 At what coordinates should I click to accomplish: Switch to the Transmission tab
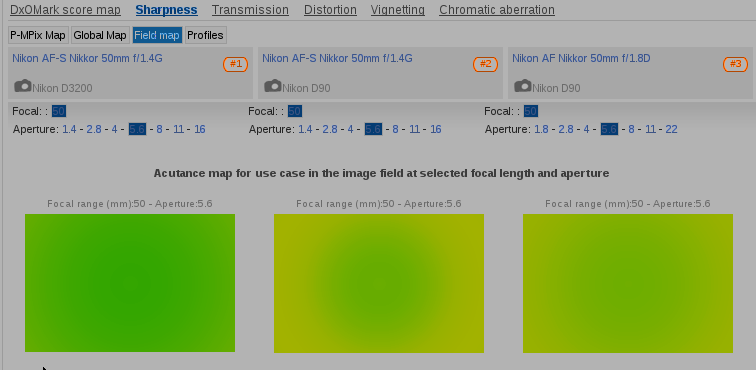pyautogui.click(x=250, y=10)
